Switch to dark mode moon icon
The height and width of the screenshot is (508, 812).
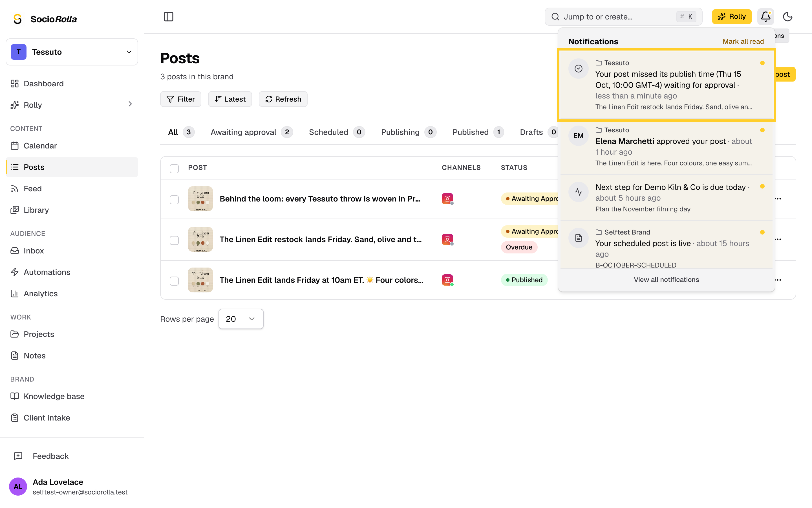[x=787, y=16]
